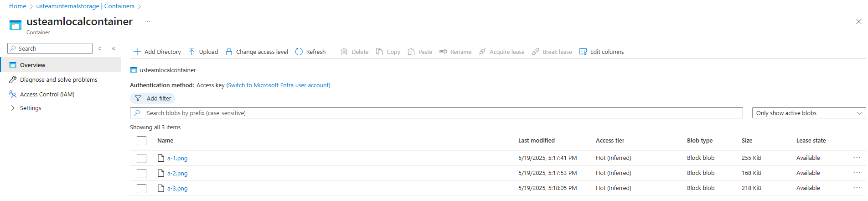The height and width of the screenshot is (201, 868).
Task: Sort by Name column header
Action: (165, 140)
